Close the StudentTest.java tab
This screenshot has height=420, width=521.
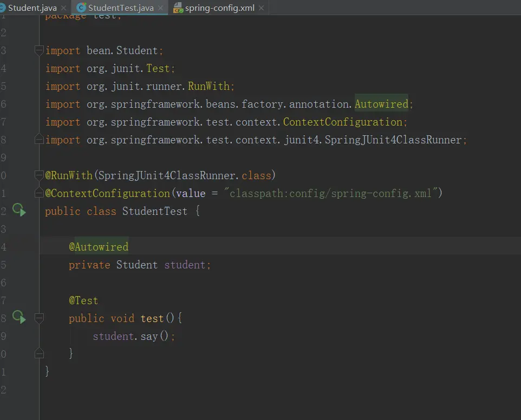(160, 8)
